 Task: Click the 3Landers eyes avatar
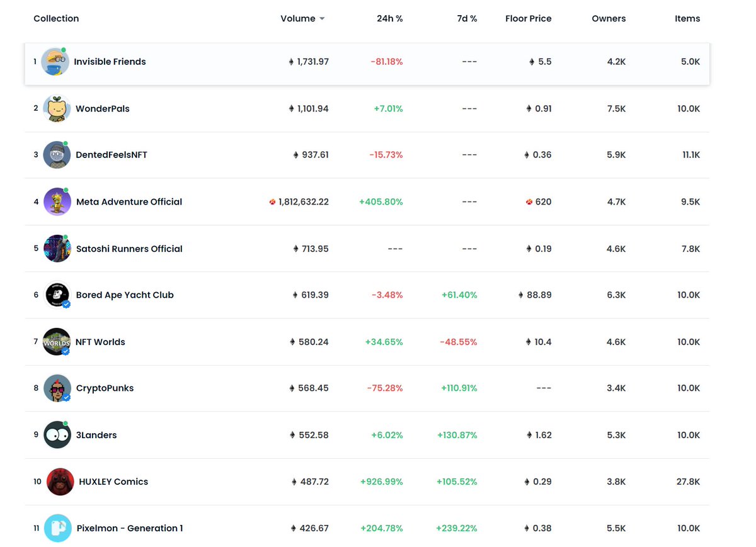click(x=57, y=435)
